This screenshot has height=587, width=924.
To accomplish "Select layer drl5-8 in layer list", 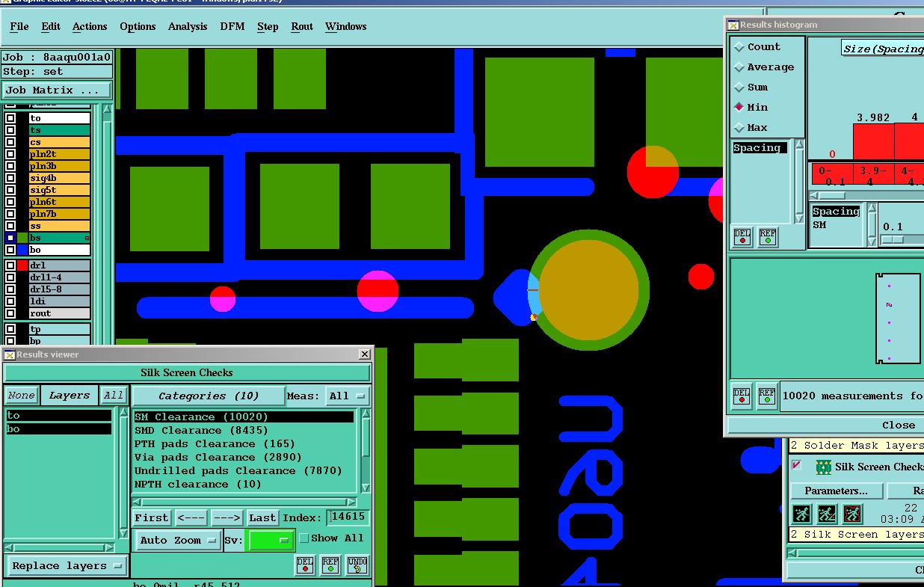I will pyautogui.click(x=60, y=289).
